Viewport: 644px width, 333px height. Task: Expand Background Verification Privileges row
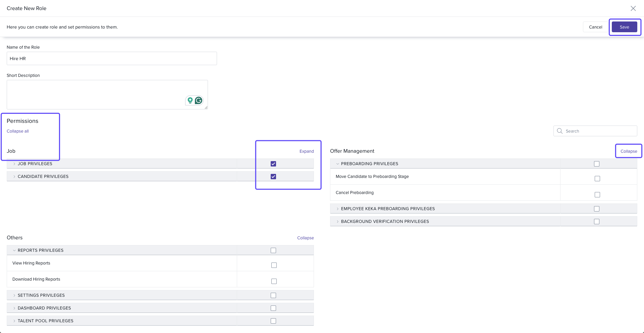[337, 222]
